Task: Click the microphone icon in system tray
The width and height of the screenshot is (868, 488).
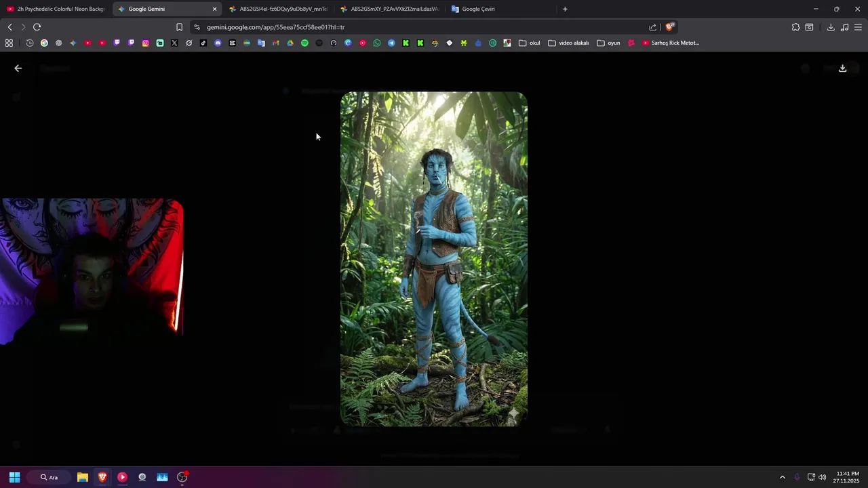Action: (x=797, y=477)
